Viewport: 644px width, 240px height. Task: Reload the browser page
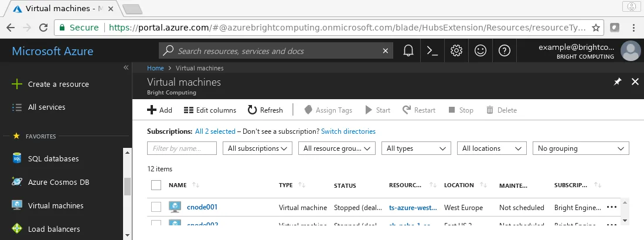[x=43, y=28]
